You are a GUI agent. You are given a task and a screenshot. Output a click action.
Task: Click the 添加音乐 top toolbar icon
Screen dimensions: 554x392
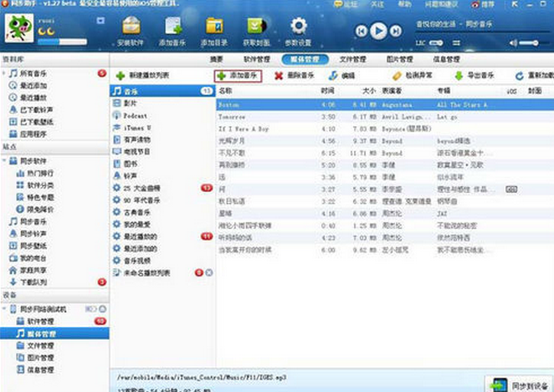(172, 31)
